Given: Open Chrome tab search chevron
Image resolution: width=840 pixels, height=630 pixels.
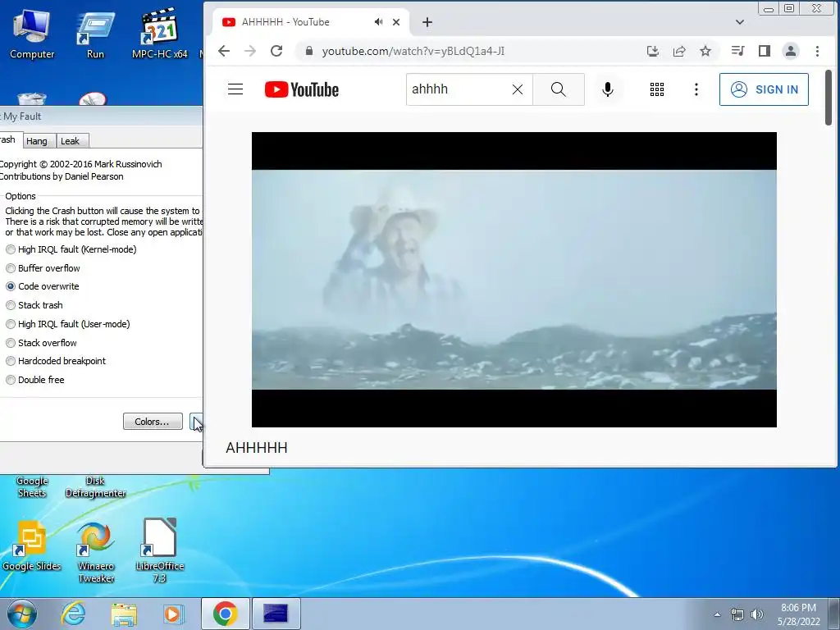Looking at the screenshot, I should (740, 22).
